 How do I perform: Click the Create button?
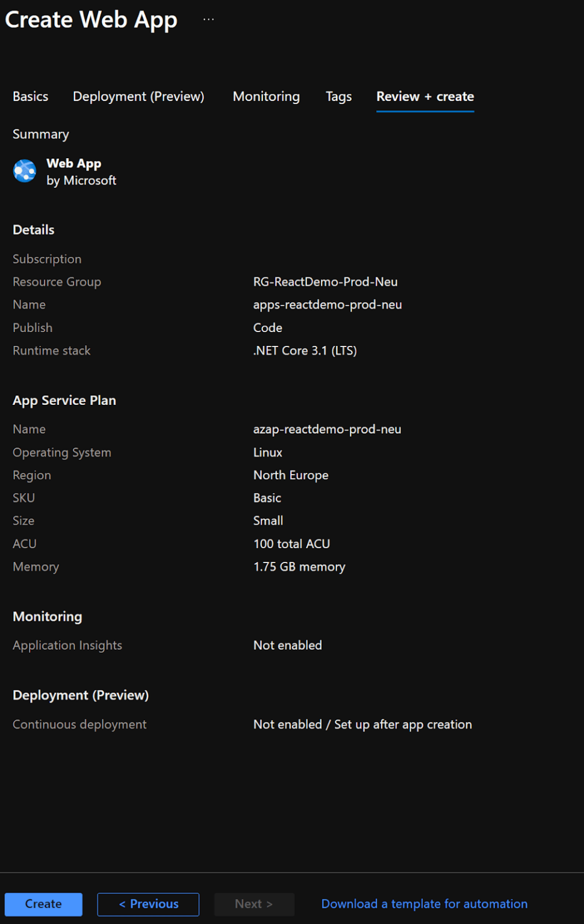(x=43, y=904)
